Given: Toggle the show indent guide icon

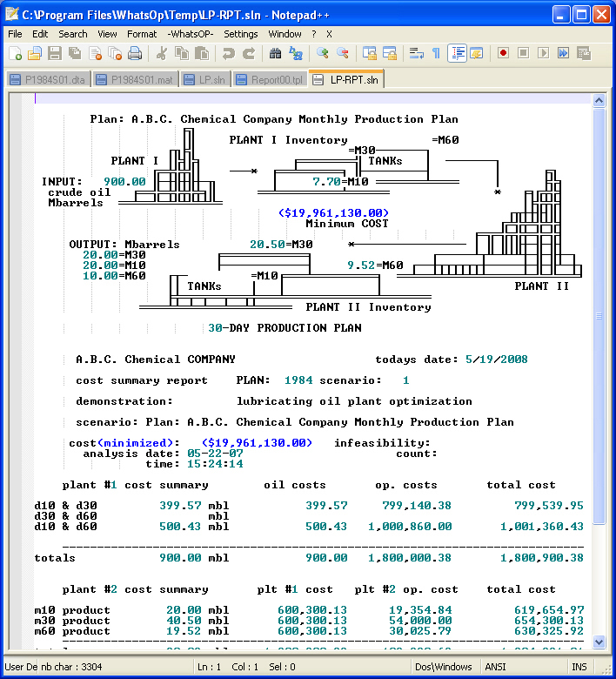Looking at the screenshot, I should pyautogui.click(x=457, y=54).
